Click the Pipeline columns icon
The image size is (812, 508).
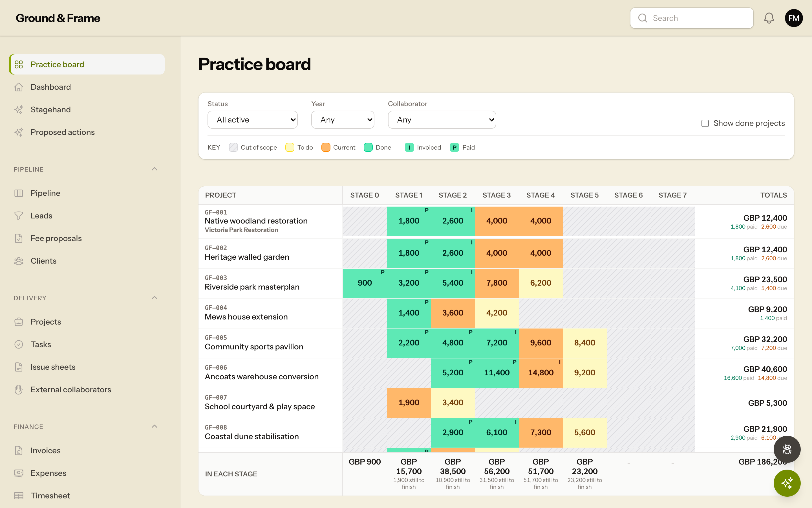(19, 193)
